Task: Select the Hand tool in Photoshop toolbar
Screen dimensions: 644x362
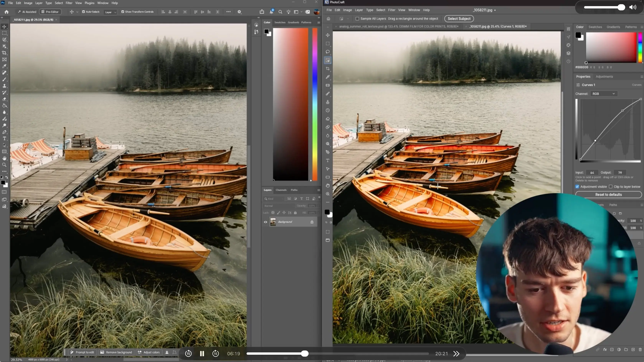Action: coord(4,158)
